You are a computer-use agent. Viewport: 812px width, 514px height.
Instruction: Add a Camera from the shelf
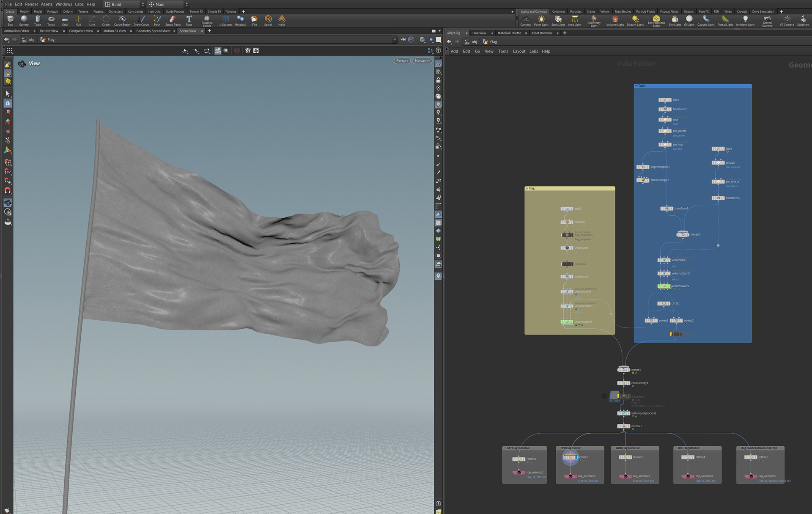coord(525,20)
